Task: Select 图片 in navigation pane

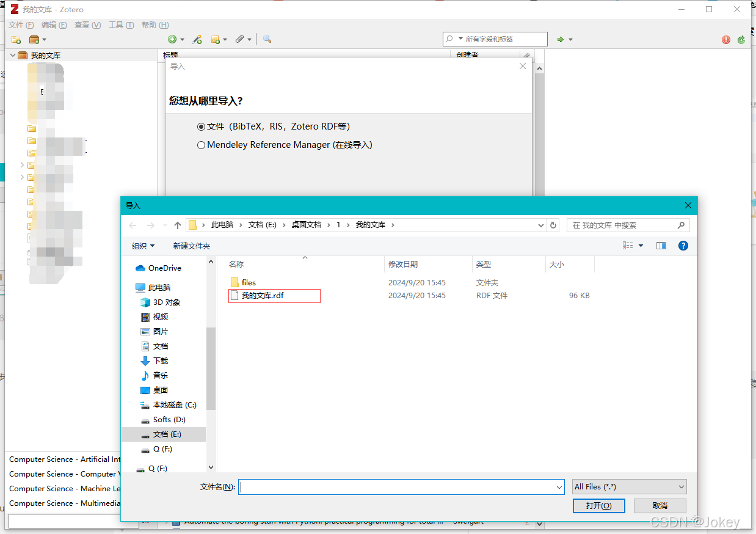Action: [154, 332]
